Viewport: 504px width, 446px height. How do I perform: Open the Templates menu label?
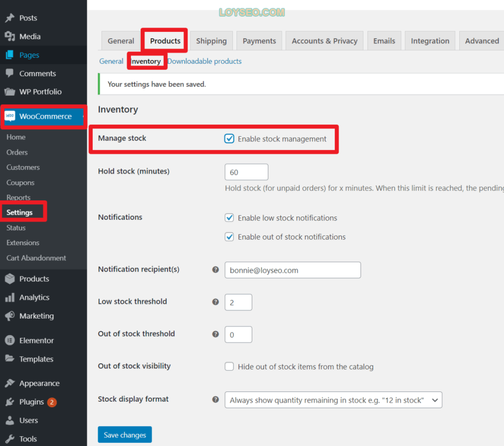(x=36, y=359)
